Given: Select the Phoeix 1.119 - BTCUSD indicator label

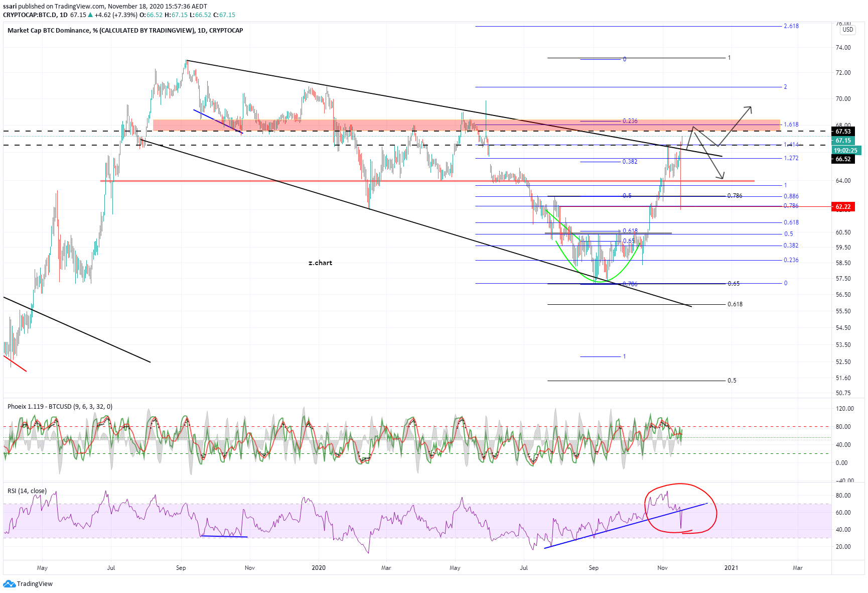Looking at the screenshot, I should (60, 407).
